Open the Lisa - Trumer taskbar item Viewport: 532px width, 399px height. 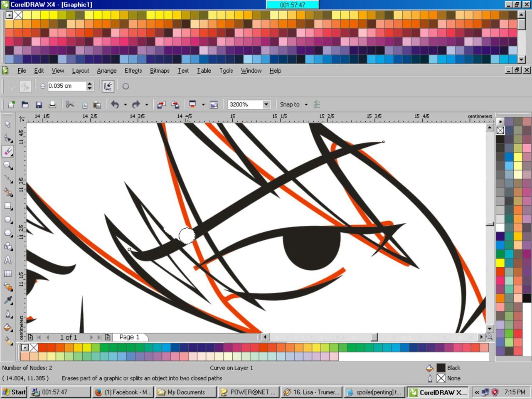[311, 392]
